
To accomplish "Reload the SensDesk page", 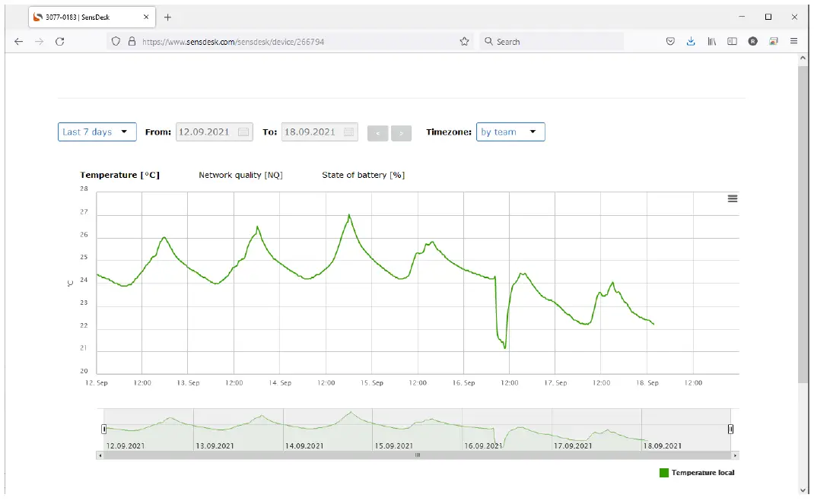I will pyautogui.click(x=60, y=42).
